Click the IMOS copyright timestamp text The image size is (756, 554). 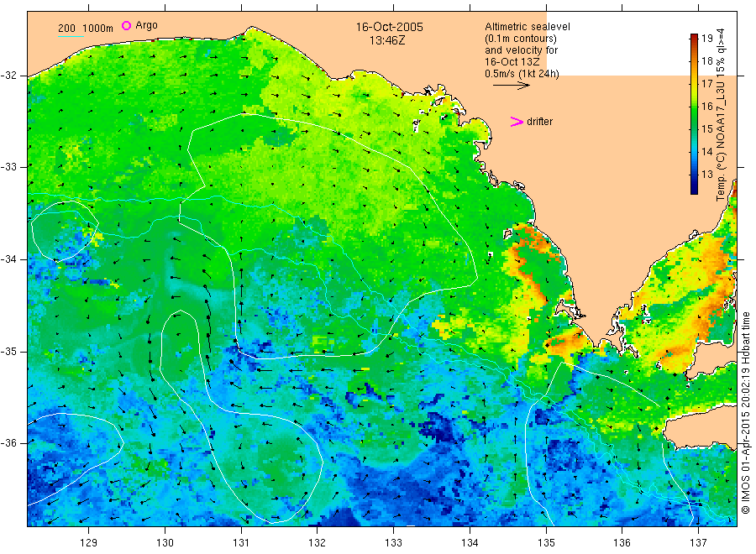pos(746,413)
